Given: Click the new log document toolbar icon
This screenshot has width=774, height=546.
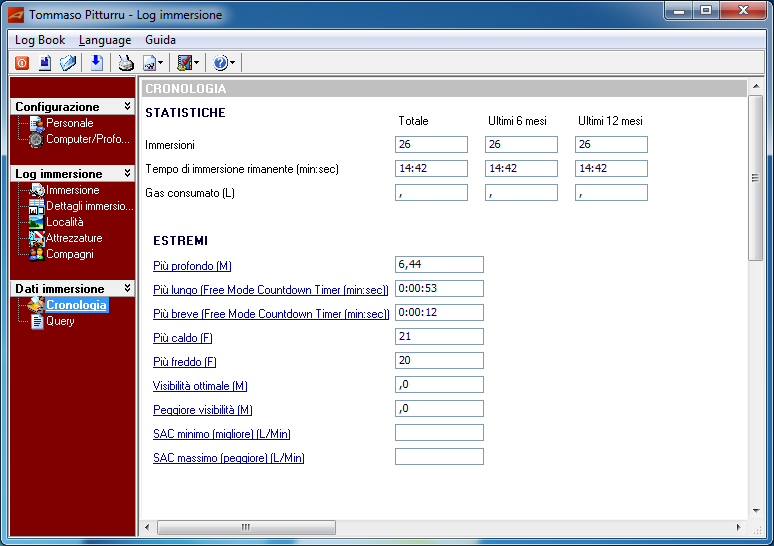Looking at the screenshot, I should (45, 63).
